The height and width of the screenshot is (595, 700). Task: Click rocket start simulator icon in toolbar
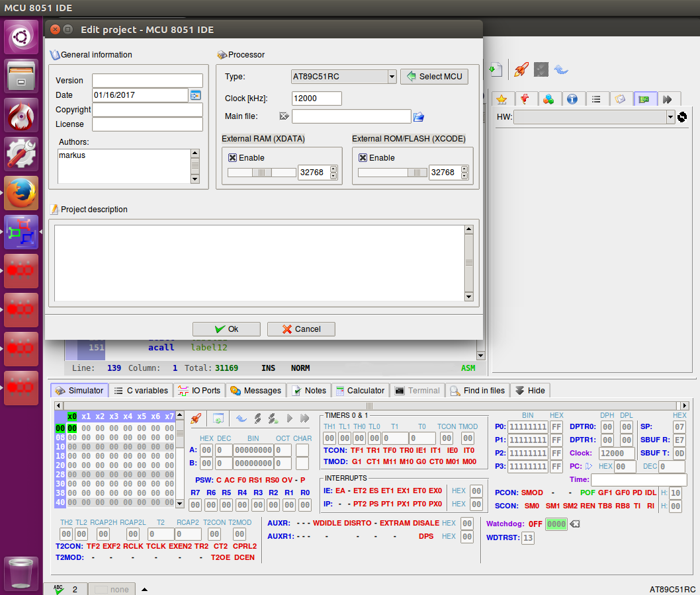[x=521, y=69]
